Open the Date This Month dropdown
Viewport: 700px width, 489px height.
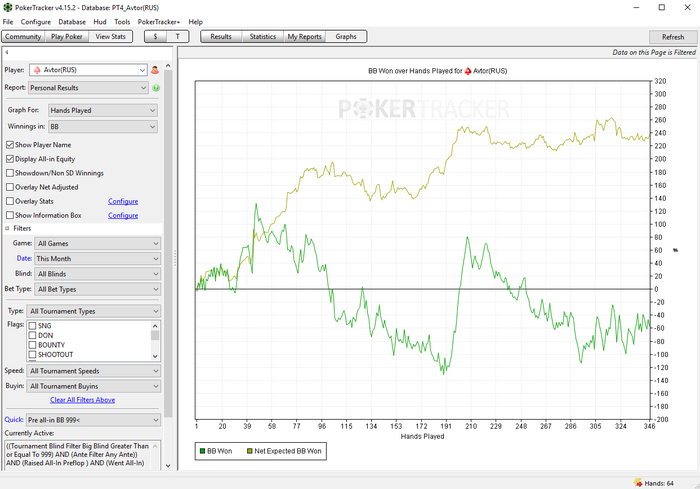(x=98, y=259)
